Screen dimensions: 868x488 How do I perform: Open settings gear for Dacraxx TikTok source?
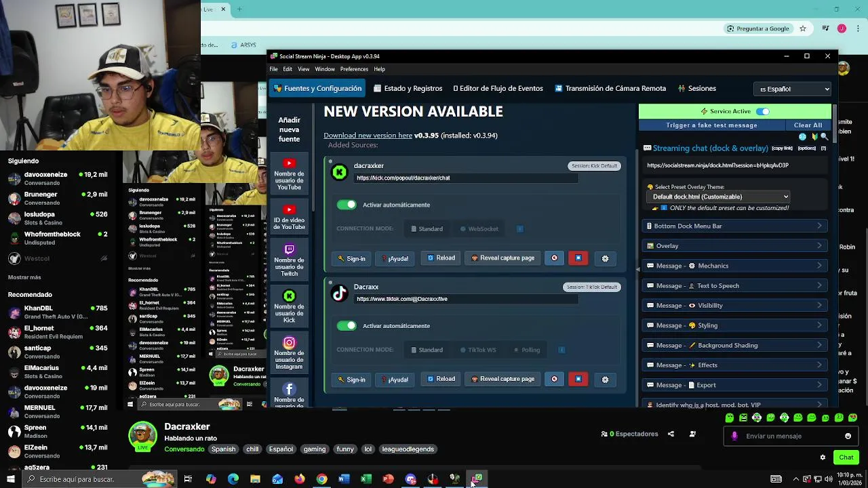click(x=605, y=380)
